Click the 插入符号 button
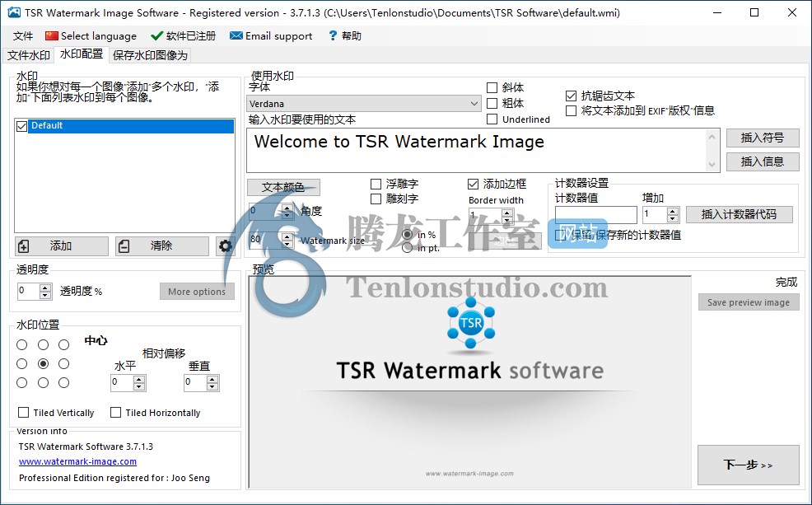This screenshot has height=505, width=812. [x=763, y=138]
